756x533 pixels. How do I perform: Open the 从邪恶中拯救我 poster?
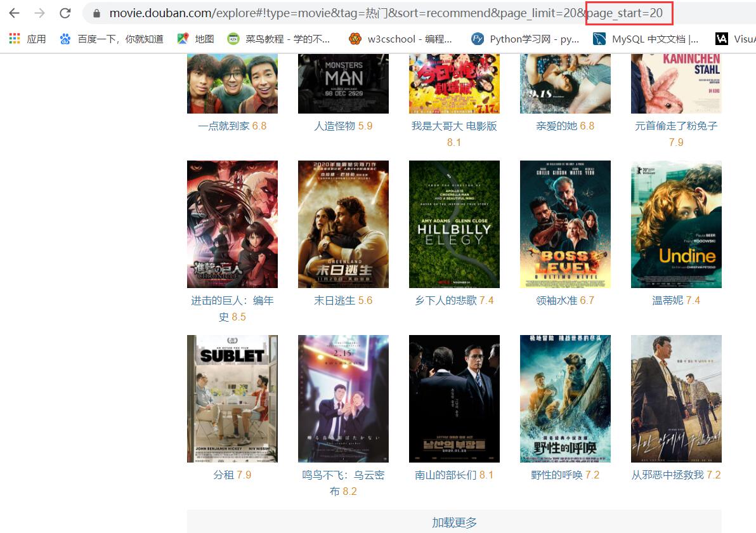click(x=676, y=399)
